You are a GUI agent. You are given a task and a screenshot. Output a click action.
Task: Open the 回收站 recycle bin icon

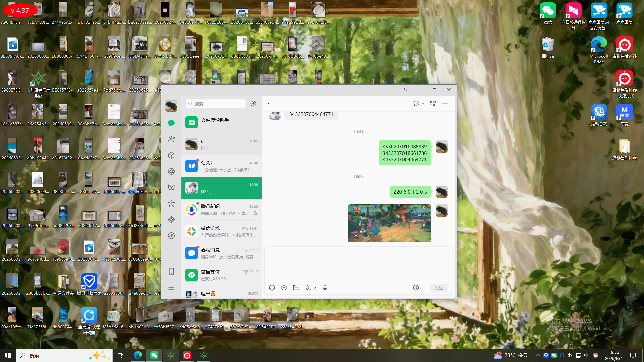click(x=548, y=48)
